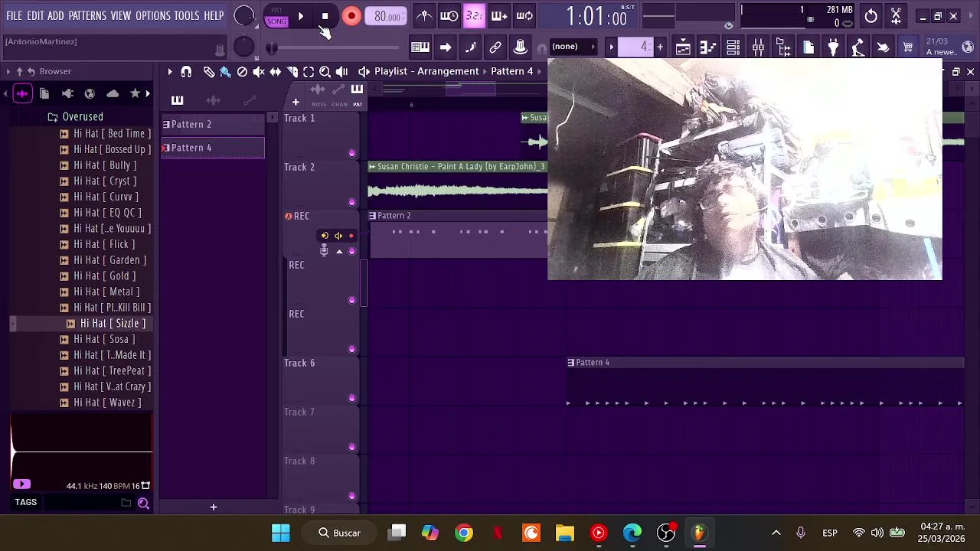The image size is (980, 551).
Task: Open the TOOLS menu
Action: point(187,15)
